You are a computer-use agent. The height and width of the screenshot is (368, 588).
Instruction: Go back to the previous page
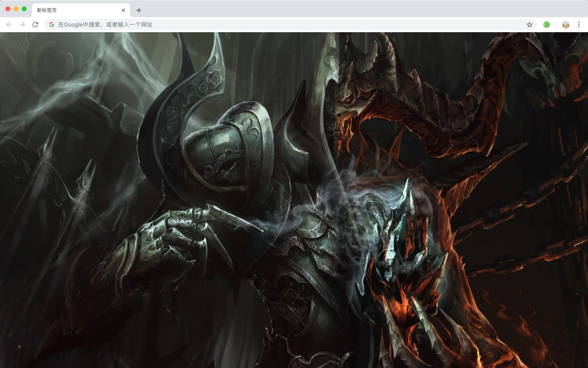point(9,24)
